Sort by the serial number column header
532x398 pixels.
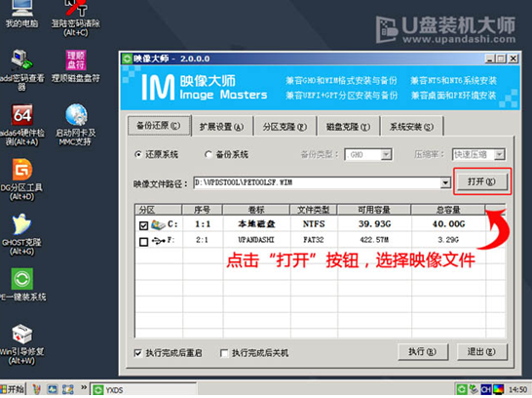(203, 210)
